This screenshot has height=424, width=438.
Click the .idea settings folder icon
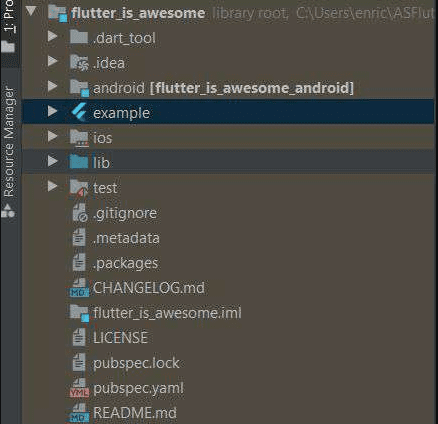[x=79, y=62]
